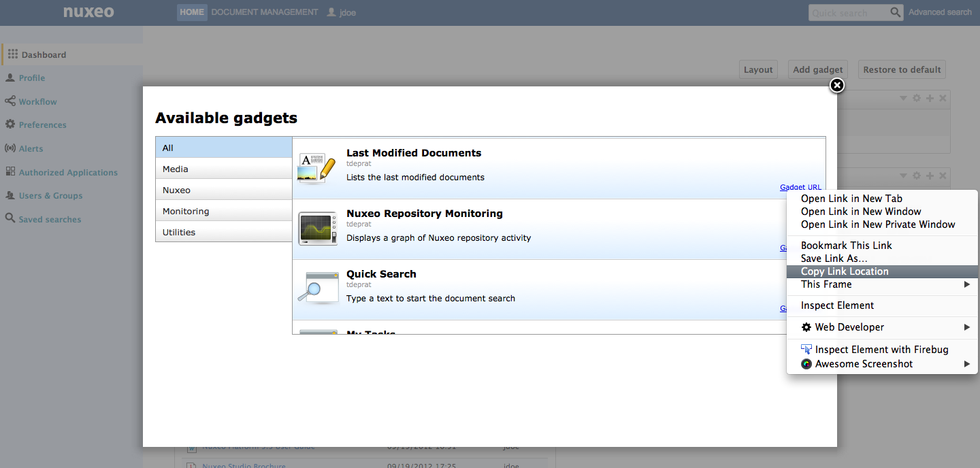Open settings gear of the top dashboard gadget
The height and width of the screenshot is (468, 980).
click(x=917, y=99)
